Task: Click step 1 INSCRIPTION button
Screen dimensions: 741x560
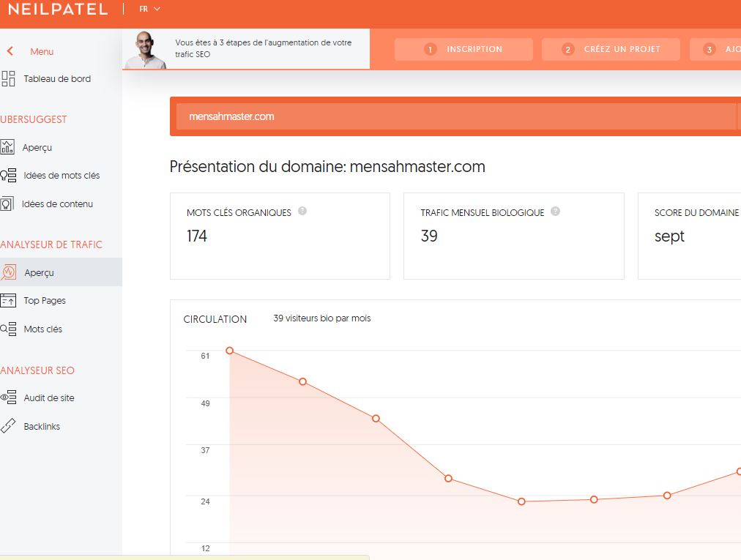Action: click(x=463, y=49)
